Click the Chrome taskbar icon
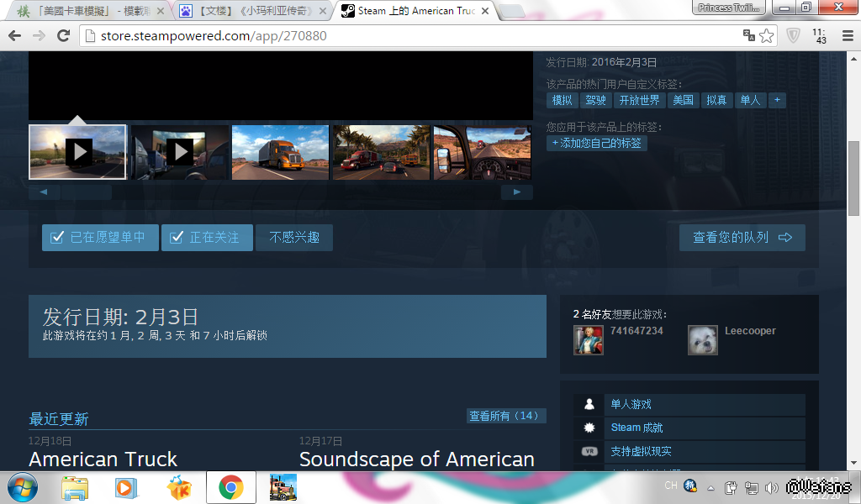This screenshot has height=504, width=861. [x=231, y=487]
